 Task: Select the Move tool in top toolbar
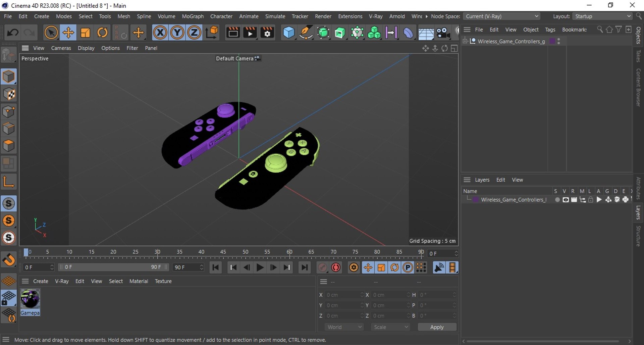click(x=68, y=33)
